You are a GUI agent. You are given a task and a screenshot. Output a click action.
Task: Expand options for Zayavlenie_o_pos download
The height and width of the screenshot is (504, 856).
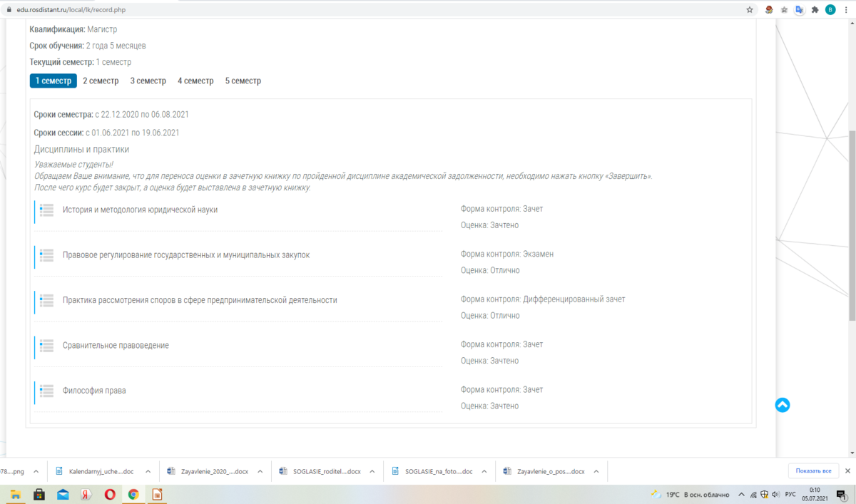[x=596, y=471]
